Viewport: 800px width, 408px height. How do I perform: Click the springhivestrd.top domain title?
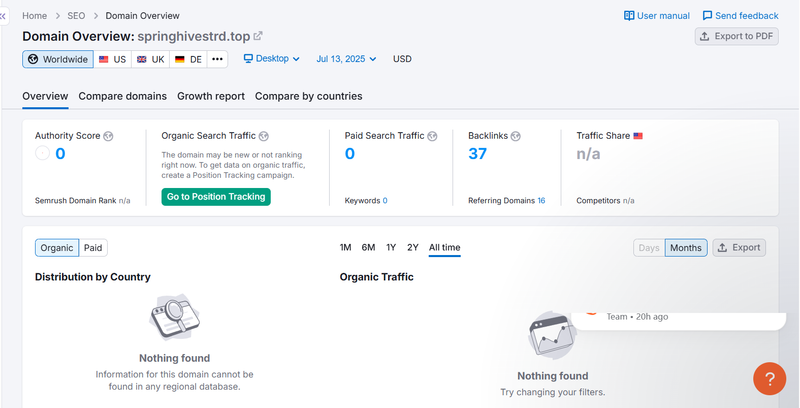coord(194,37)
